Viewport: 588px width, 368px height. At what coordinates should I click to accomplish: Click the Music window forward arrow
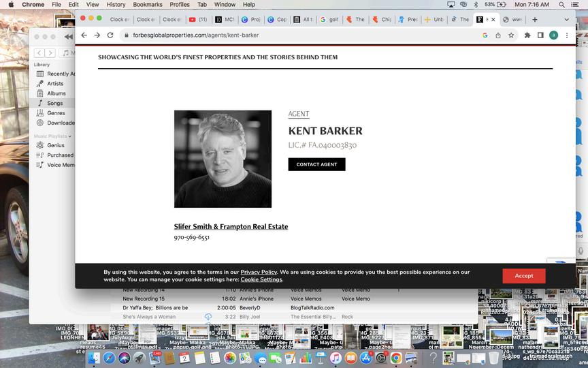[x=50, y=53]
